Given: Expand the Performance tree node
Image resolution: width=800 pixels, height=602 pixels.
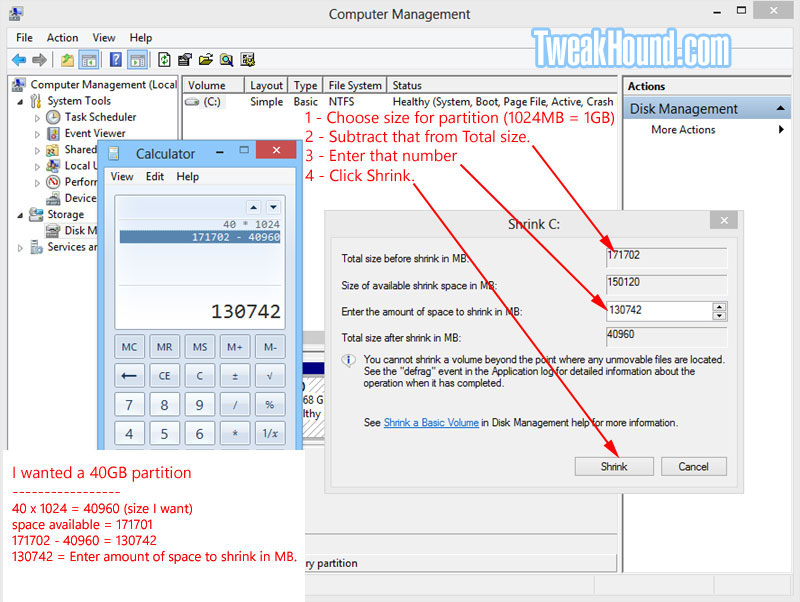Looking at the screenshot, I should 37,183.
